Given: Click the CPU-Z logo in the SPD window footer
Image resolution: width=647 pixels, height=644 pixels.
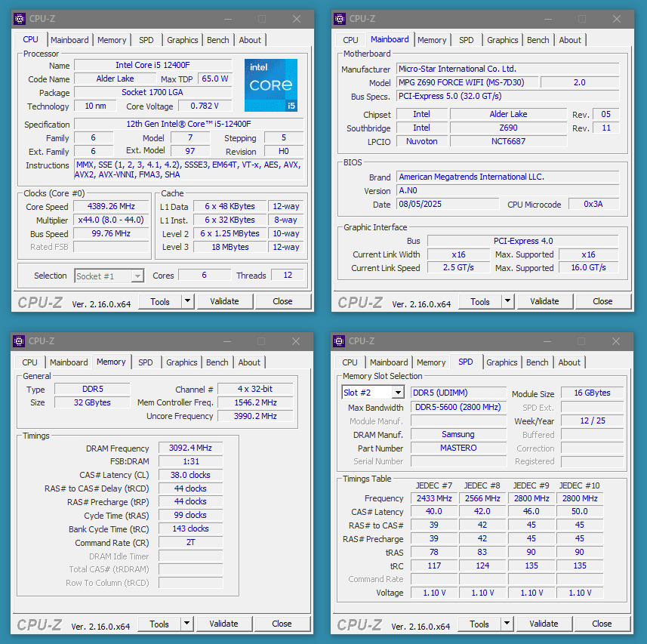Looking at the screenshot, I should tap(360, 624).
